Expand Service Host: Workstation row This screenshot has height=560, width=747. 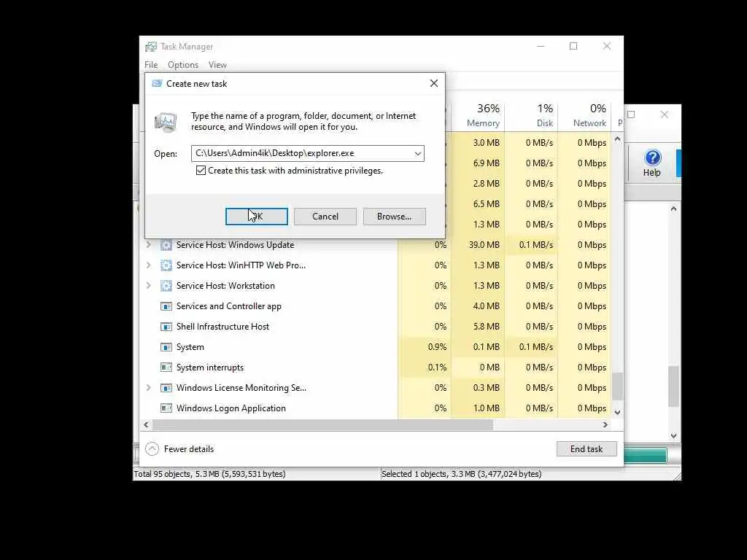[148, 286]
